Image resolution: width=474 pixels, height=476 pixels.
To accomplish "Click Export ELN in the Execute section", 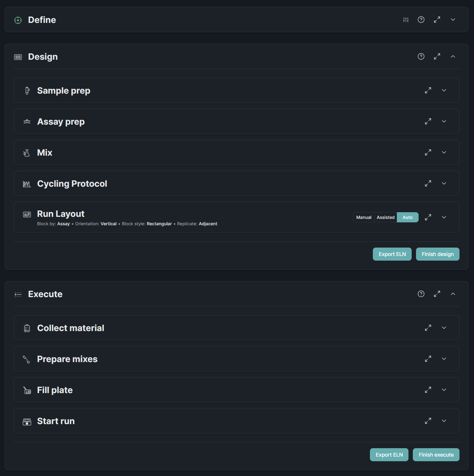I will (x=389, y=455).
